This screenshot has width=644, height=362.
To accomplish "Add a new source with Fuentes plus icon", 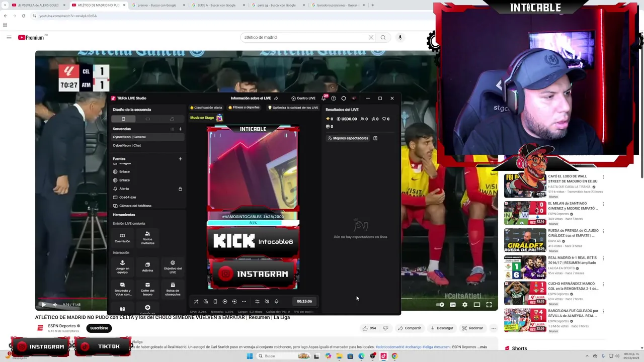I will coord(180,159).
